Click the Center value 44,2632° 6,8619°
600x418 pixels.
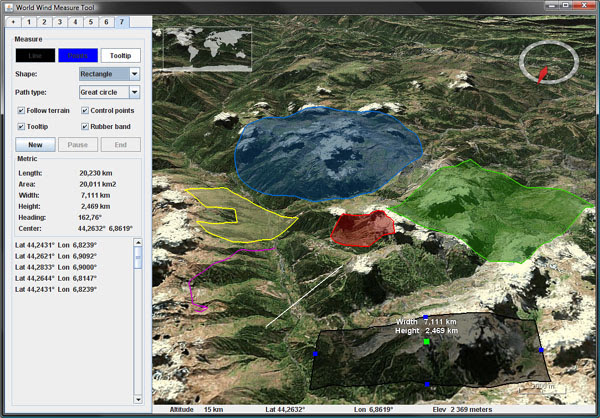pyautogui.click(x=105, y=229)
